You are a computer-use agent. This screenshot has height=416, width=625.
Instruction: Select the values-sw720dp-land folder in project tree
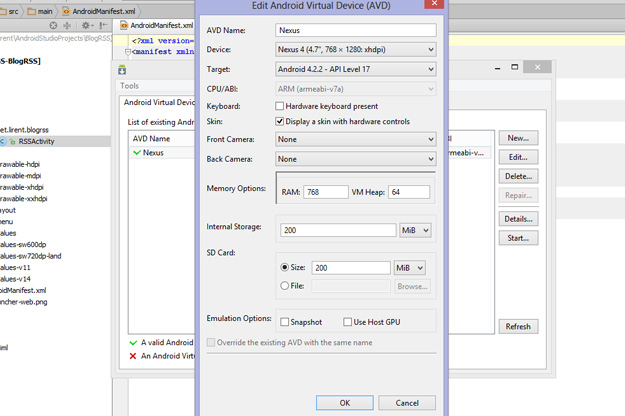coord(31,256)
